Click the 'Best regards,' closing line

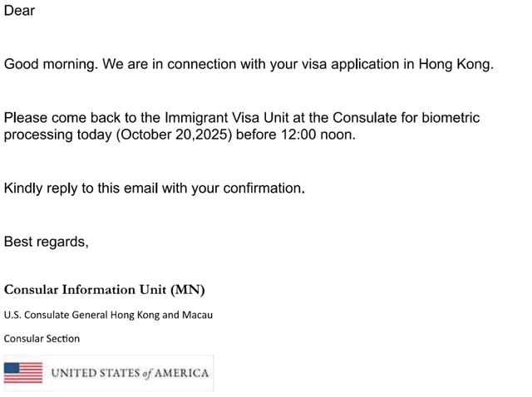47,242
